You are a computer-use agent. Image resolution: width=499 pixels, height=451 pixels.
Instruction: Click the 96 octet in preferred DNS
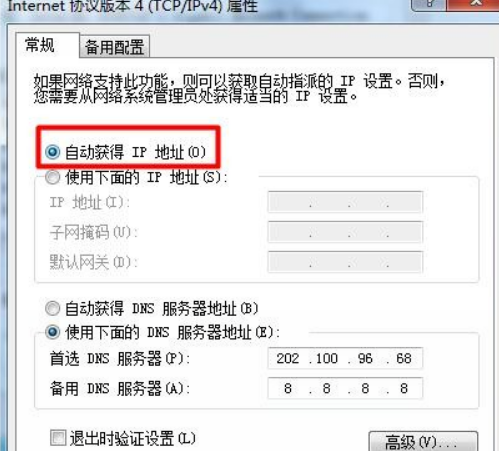point(365,359)
